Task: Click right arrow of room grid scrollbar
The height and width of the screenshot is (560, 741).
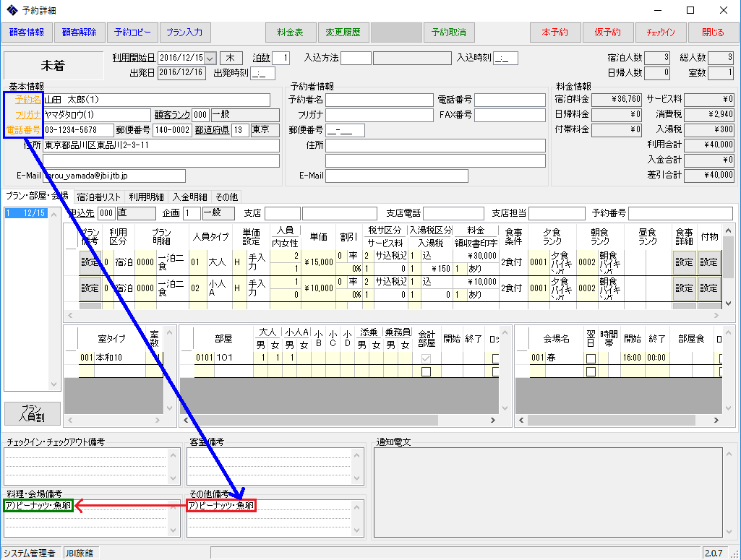Action: tap(493, 420)
